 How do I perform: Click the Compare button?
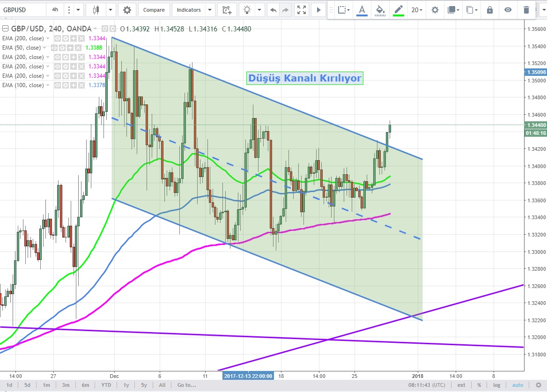pos(154,10)
